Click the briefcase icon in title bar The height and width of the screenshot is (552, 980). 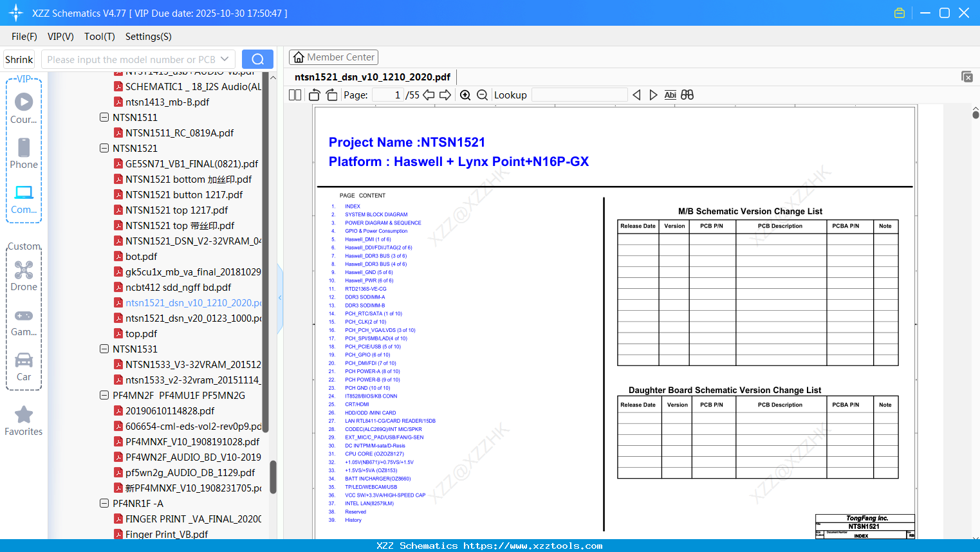pyautogui.click(x=899, y=12)
